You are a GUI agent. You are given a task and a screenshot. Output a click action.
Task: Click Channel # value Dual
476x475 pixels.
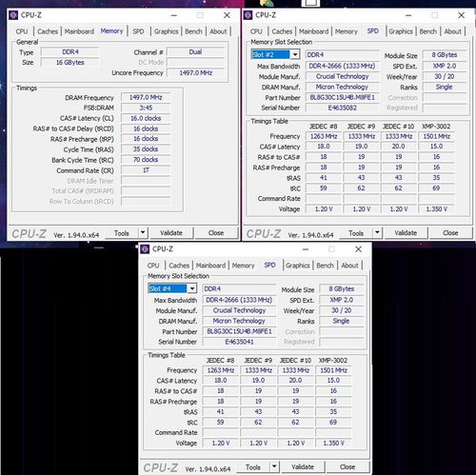pos(195,52)
